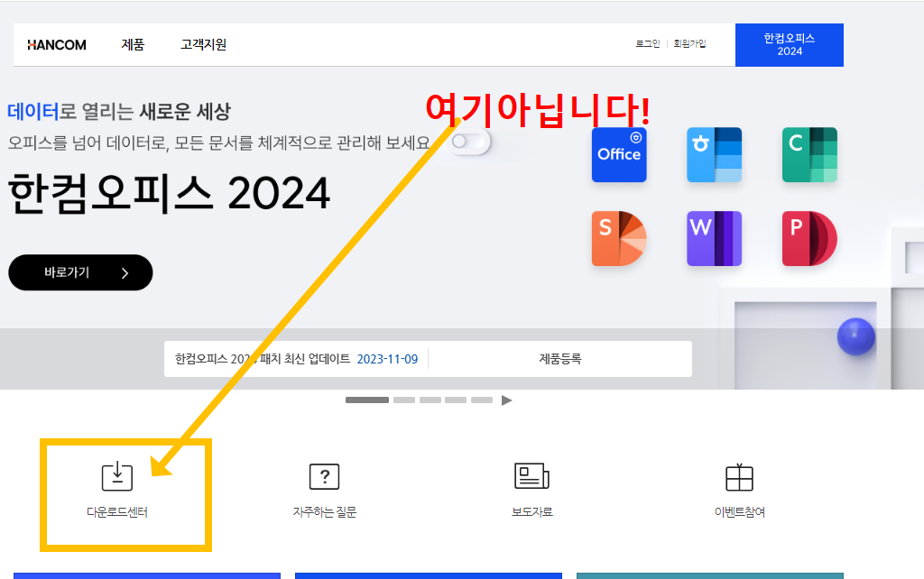
Task: Flip the toggle switch in the banner
Action: pyautogui.click(x=469, y=142)
